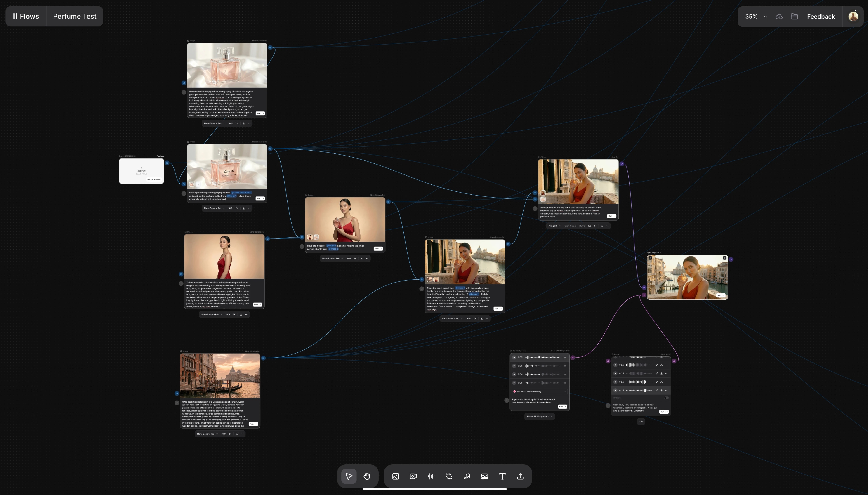
Task: Play the 0:06 speech clip
Action: [514, 366]
